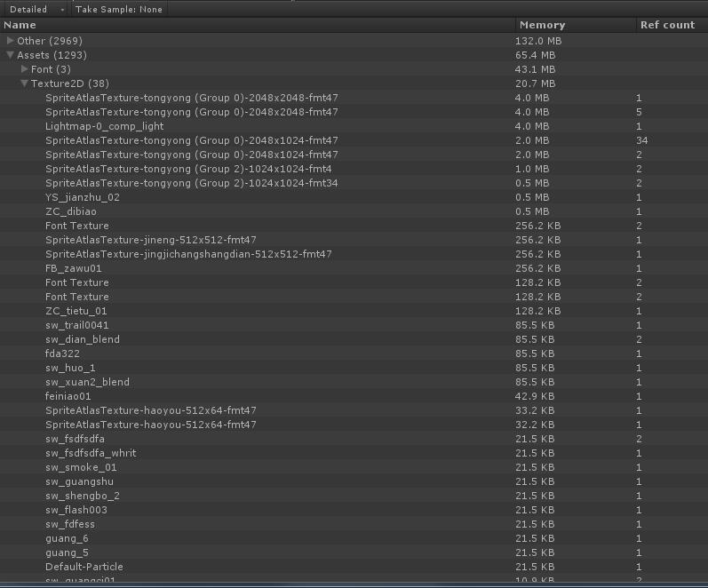This screenshot has height=588, width=708.
Task: Collapse the Texture2D (38) group arrow
Action: tap(24, 83)
